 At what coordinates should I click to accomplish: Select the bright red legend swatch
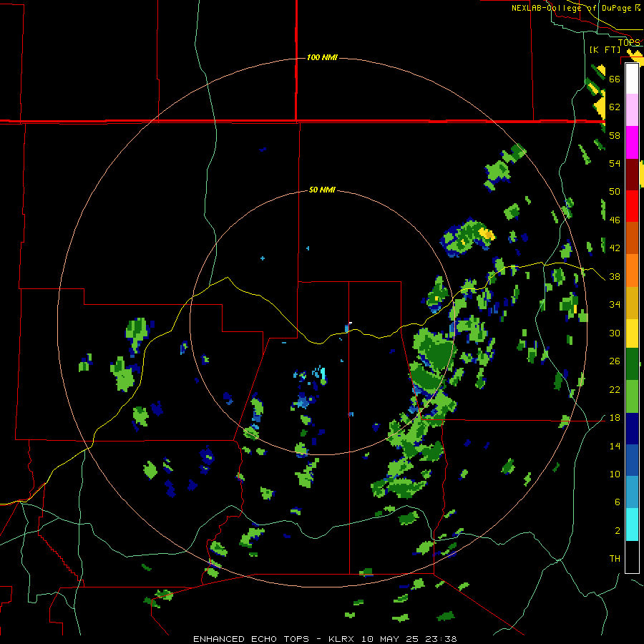(632, 206)
